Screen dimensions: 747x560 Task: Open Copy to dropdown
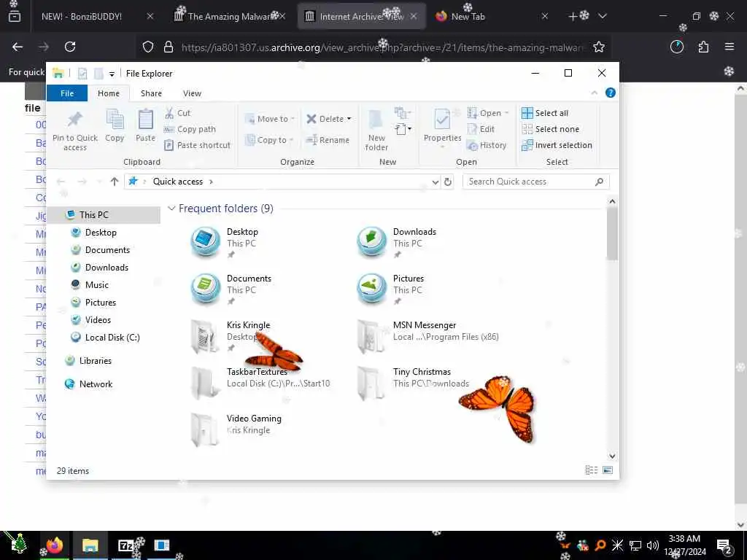click(269, 140)
